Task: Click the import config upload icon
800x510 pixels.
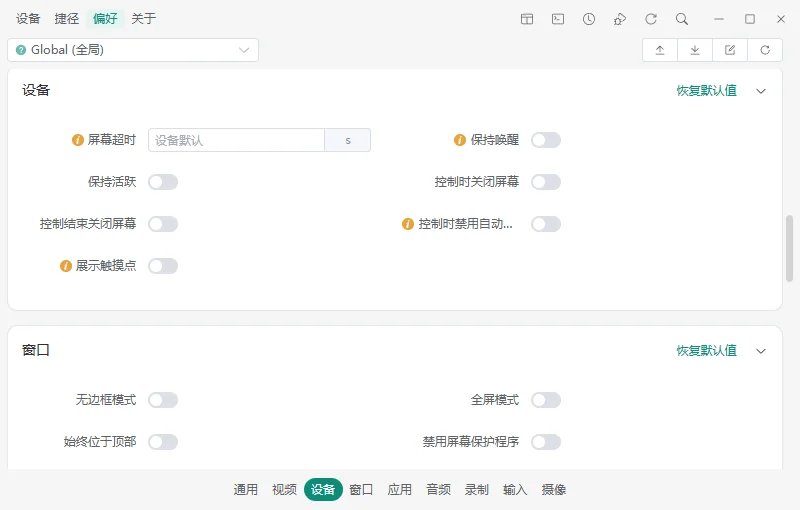Action: (660, 50)
